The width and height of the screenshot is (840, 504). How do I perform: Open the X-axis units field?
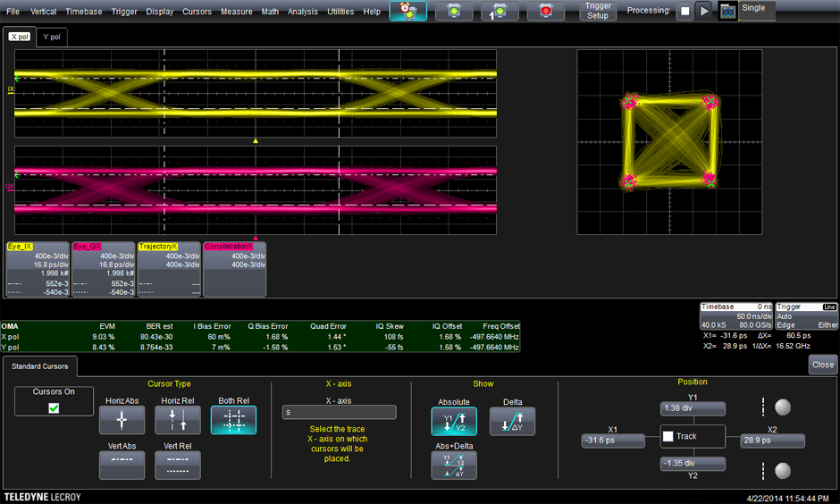click(339, 412)
